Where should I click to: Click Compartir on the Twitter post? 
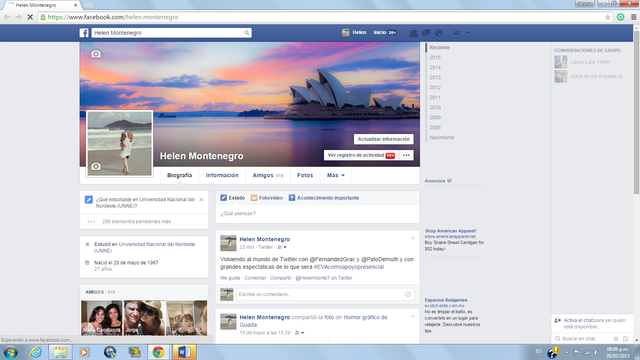point(281,278)
